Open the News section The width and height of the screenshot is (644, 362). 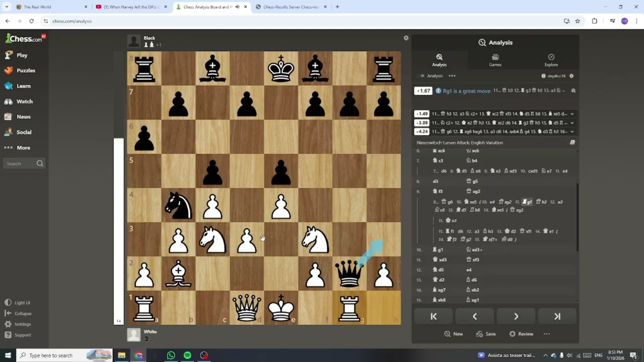(18, 117)
